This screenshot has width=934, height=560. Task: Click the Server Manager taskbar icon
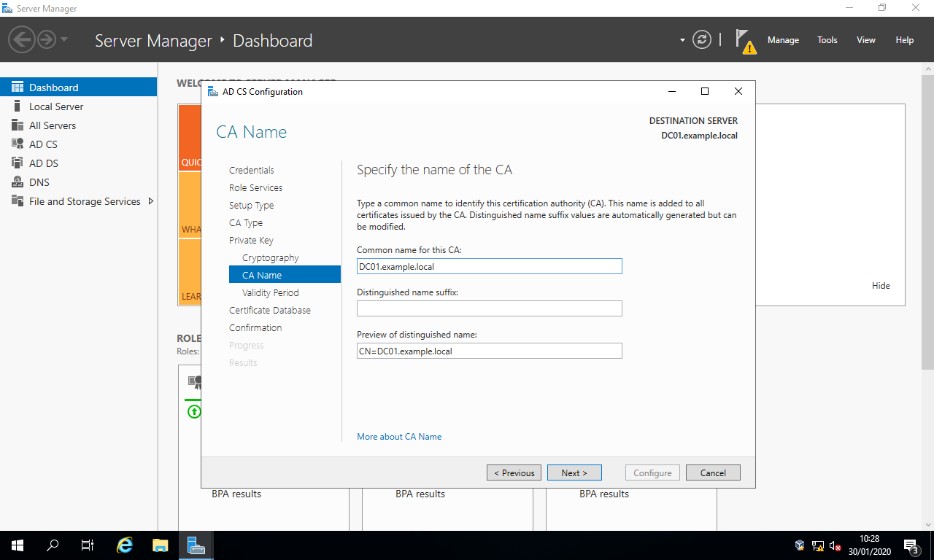tap(196, 545)
